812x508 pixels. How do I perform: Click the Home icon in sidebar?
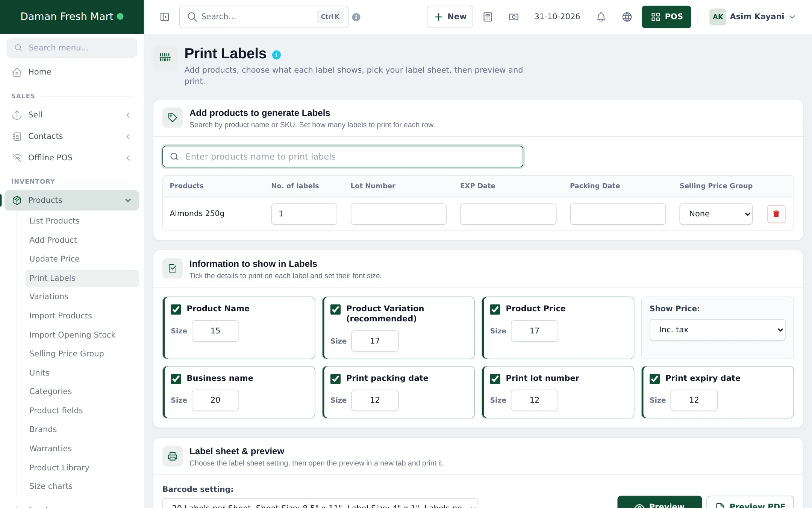click(x=17, y=72)
